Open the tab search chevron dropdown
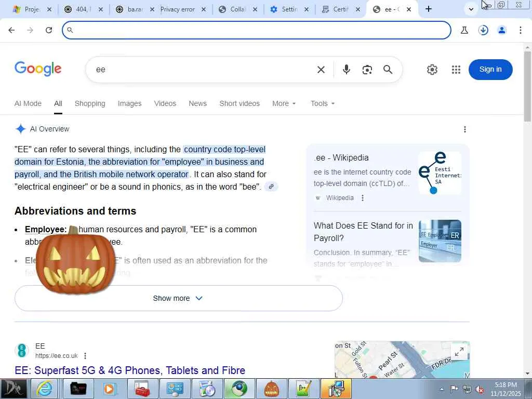The width and height of the screenshot is (532, 399). [x=471, y=9]
